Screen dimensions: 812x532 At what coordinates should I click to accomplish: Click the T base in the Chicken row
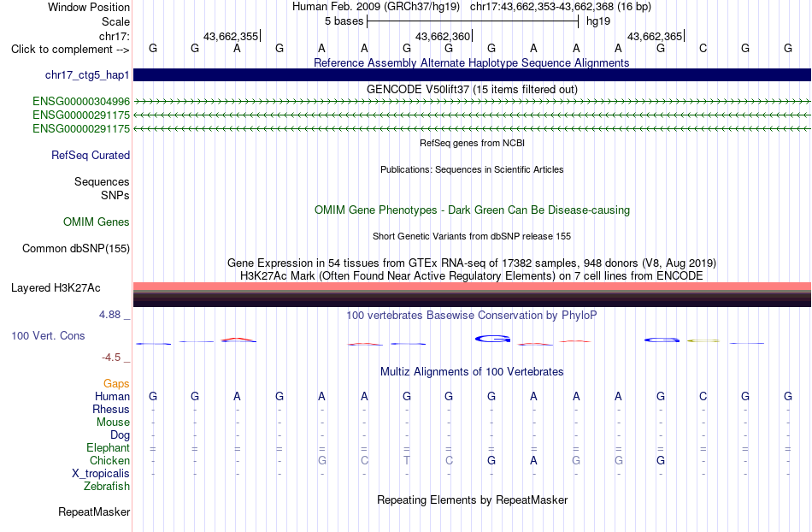point(407,460)
